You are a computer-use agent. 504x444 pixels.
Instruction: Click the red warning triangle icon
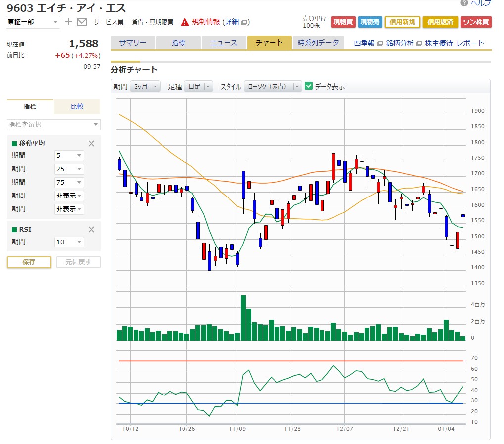click(185, 22)
